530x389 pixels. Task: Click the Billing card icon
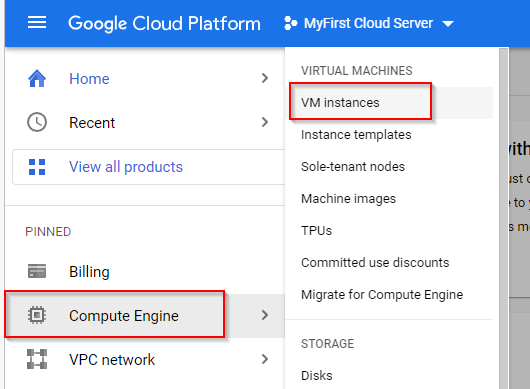tap(37, 271)
